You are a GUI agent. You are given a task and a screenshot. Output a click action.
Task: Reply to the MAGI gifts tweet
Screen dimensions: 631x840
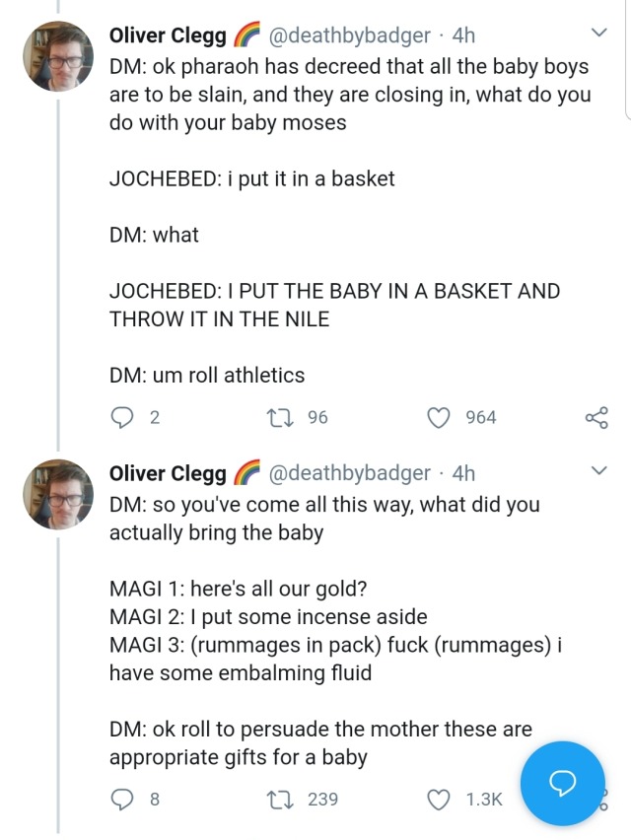122,799
